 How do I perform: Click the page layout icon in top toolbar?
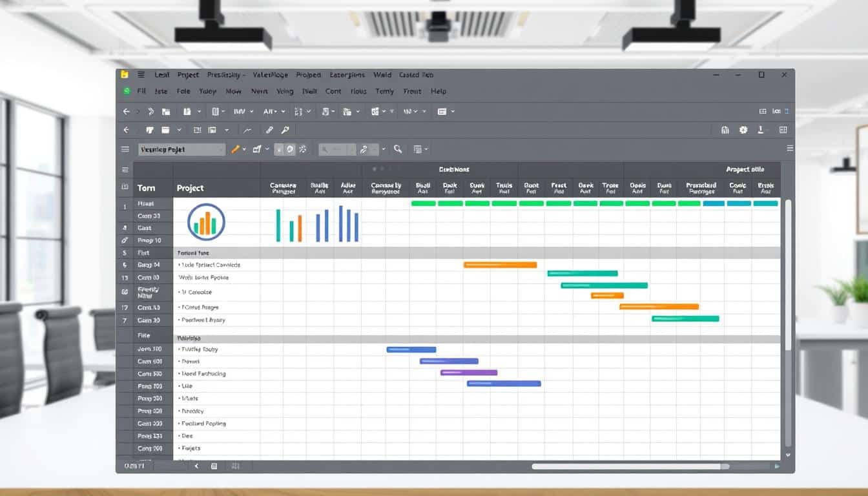point(216,112)
